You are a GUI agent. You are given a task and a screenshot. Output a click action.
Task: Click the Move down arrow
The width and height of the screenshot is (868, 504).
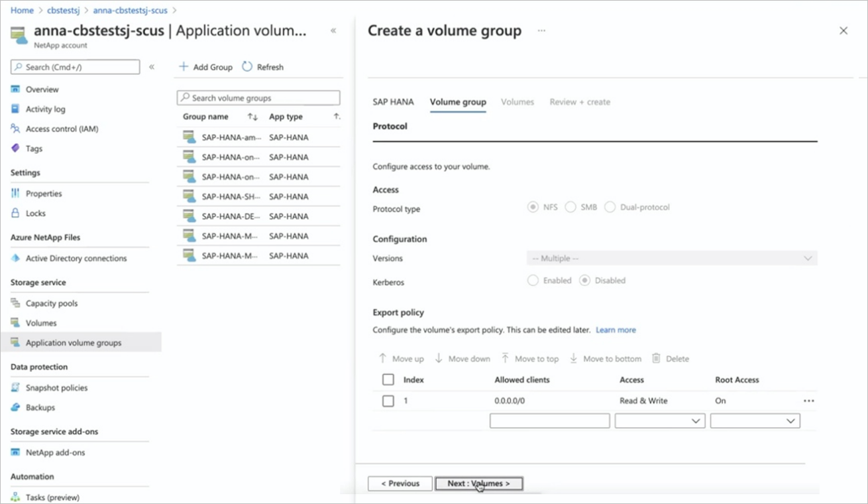tap(439, 358)
